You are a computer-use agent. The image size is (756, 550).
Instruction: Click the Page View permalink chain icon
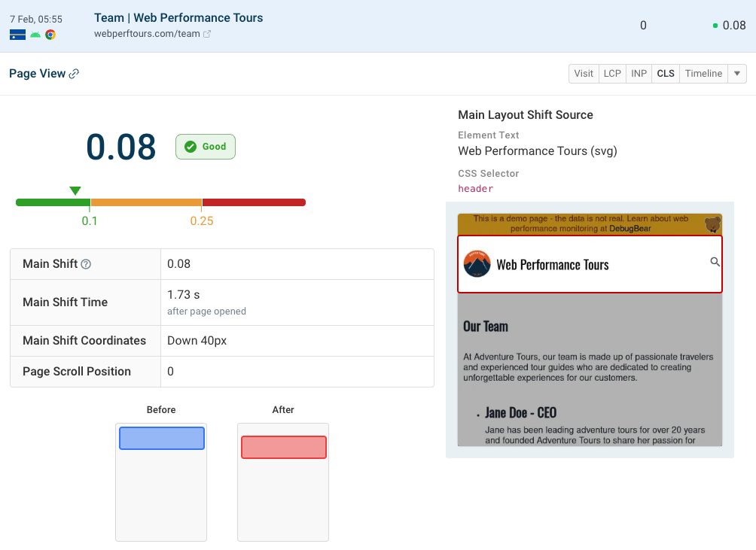click(74, 74)
